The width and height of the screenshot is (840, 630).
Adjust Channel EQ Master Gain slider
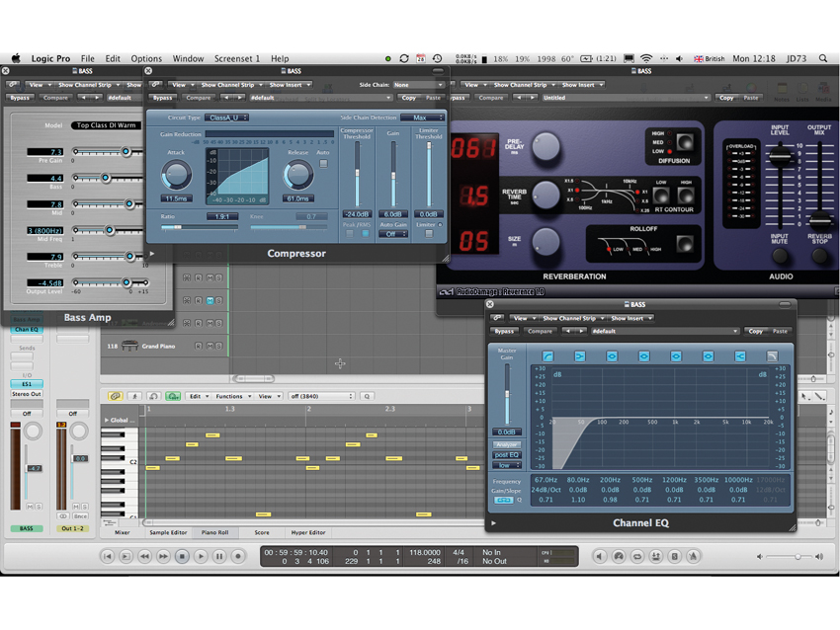507,394
